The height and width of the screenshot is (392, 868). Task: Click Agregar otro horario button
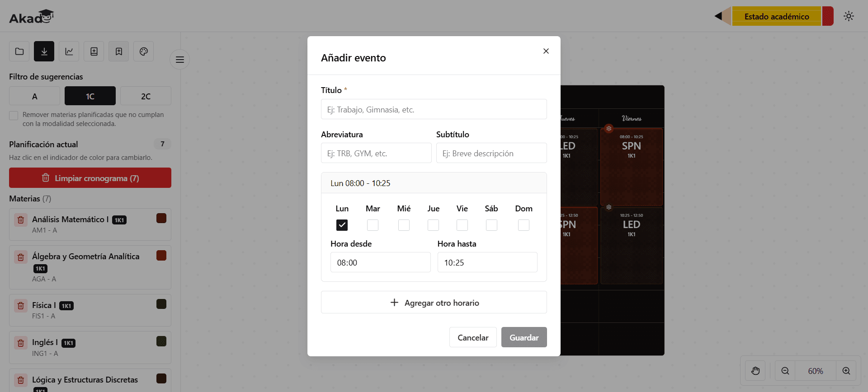[434, 303]
